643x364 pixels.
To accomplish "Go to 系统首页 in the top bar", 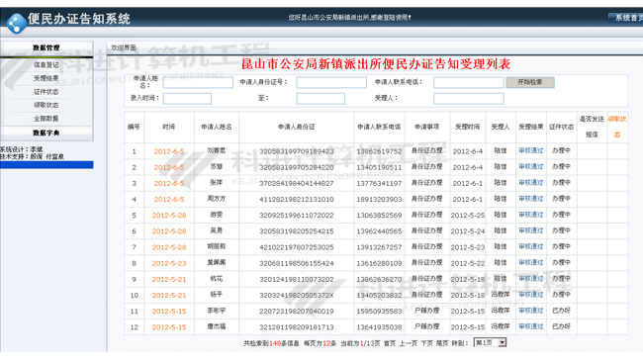I will point(626,18).
